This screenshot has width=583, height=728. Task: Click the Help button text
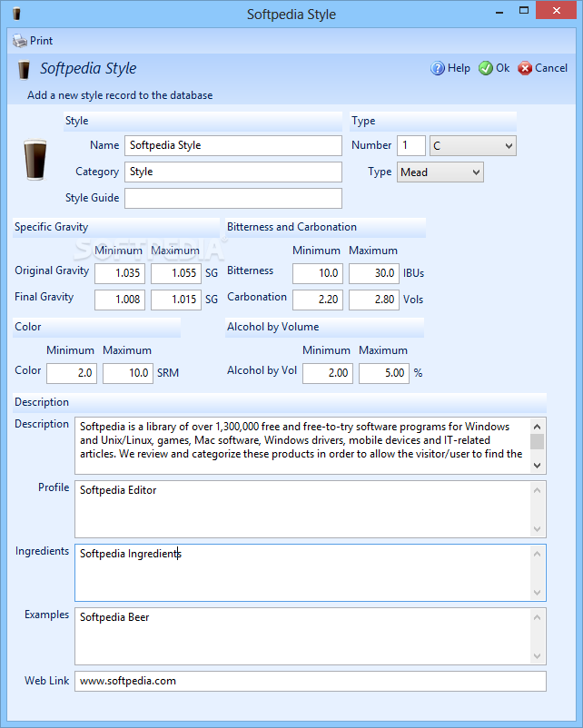(x=459, y=68)
